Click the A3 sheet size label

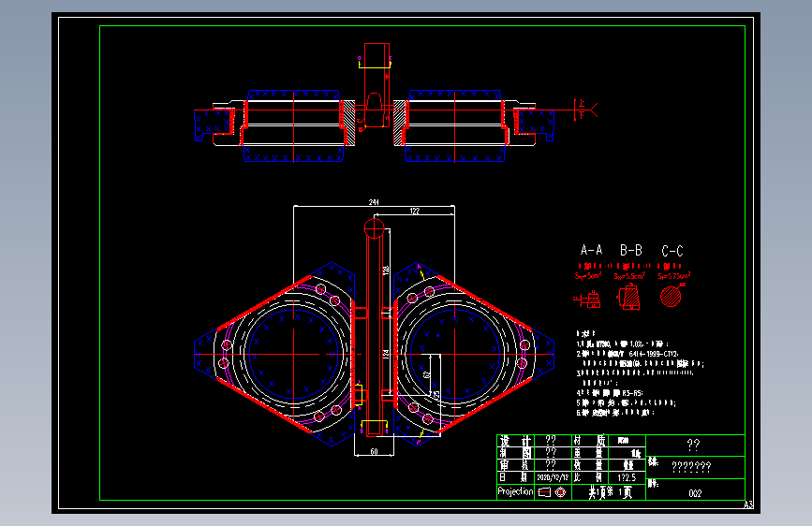coord(749,504)
